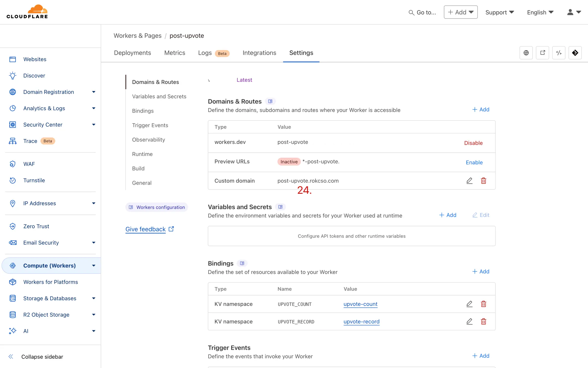
Task: Click the globe icon in worker toolbar
Action: [526, 53]
